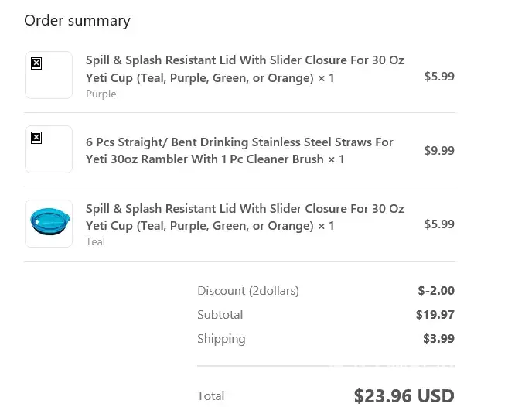Click the $19.97 subtotal amount

coord(435,315)
